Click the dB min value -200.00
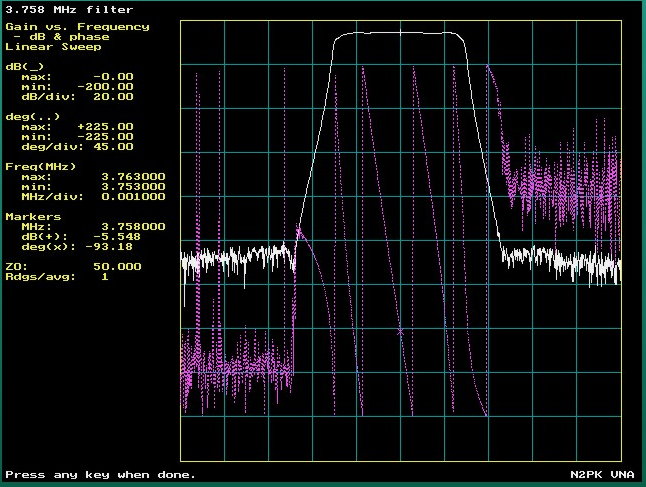The width and height of the screenshot is (646, 487). click(x=108, y=87)
